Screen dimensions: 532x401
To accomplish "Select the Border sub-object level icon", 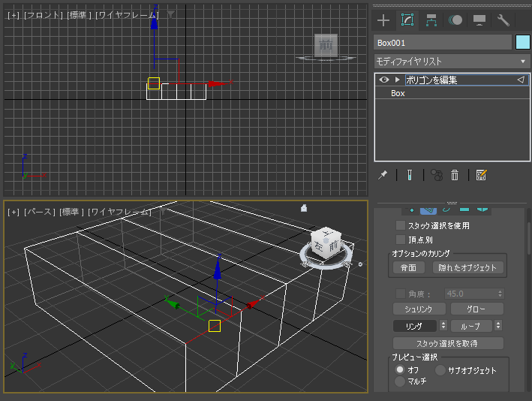I will 446,210.
